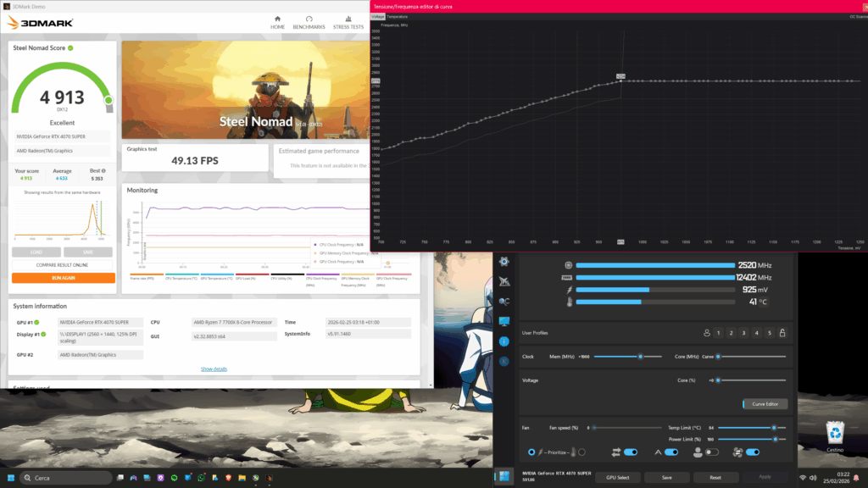Viewport: 868px width, 488px height.
Task: Click the Windows startup icon in Afterburner footer
Action: pos(504,476)
